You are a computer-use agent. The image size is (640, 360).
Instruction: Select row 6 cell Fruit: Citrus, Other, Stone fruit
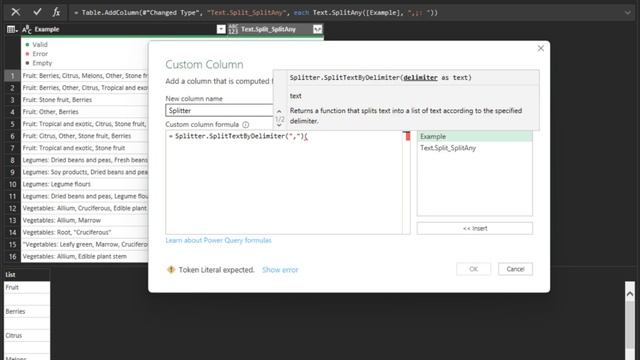85,136
